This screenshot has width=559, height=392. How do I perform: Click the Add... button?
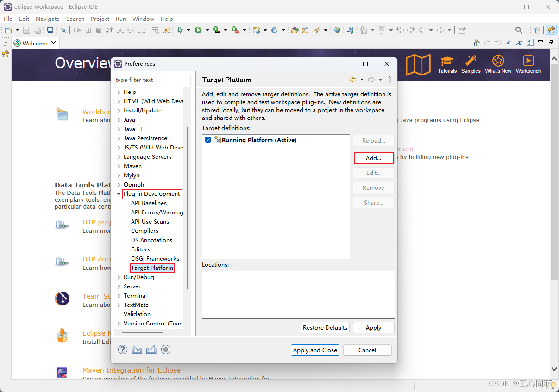(373, 158)
